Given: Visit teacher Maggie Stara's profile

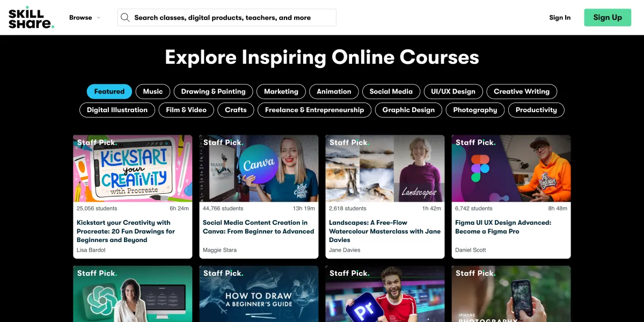Looking at the screenshot, I should point(219,250).
